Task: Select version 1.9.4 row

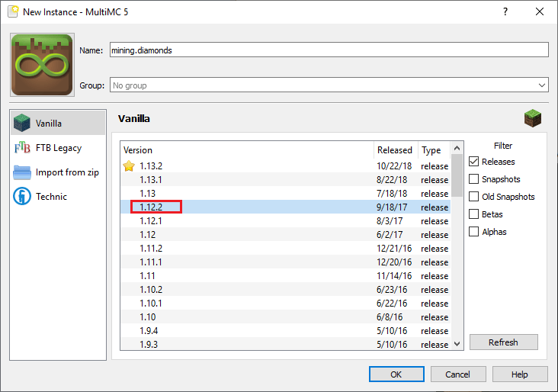Action: pos(286,330)
